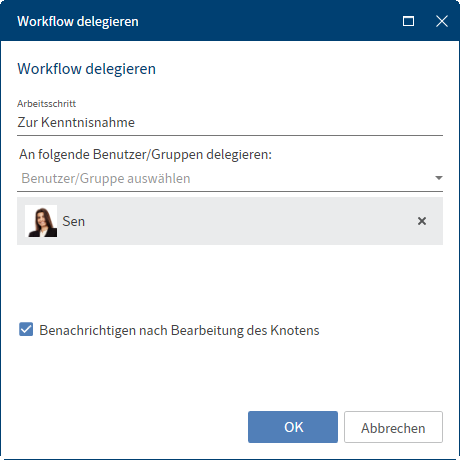Click the Workflow delegieren heading in the dialog body
This screenshot has width=460, height=460.
[87, 69]
